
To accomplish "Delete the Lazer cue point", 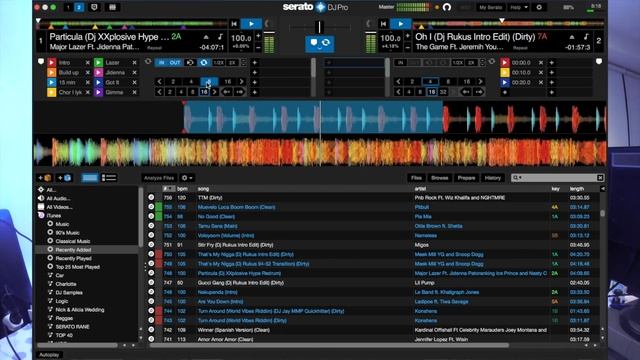I will click(x=134, y=63).
